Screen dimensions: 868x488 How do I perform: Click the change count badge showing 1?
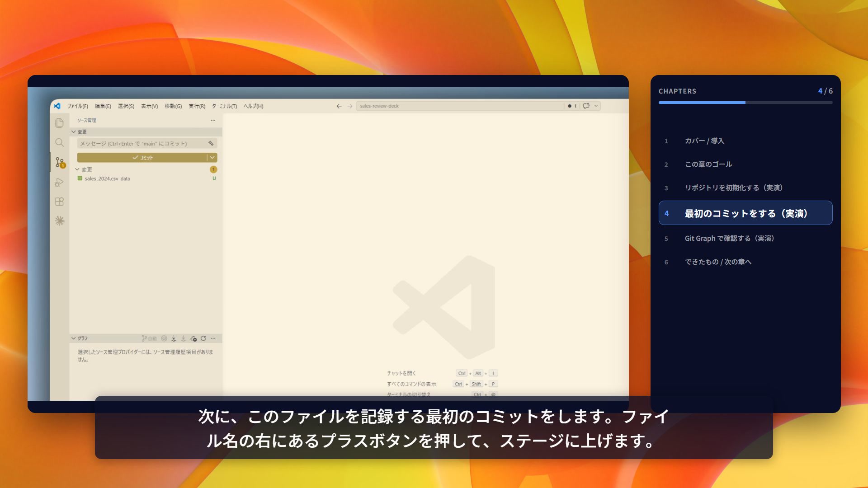tap(213, 169)
